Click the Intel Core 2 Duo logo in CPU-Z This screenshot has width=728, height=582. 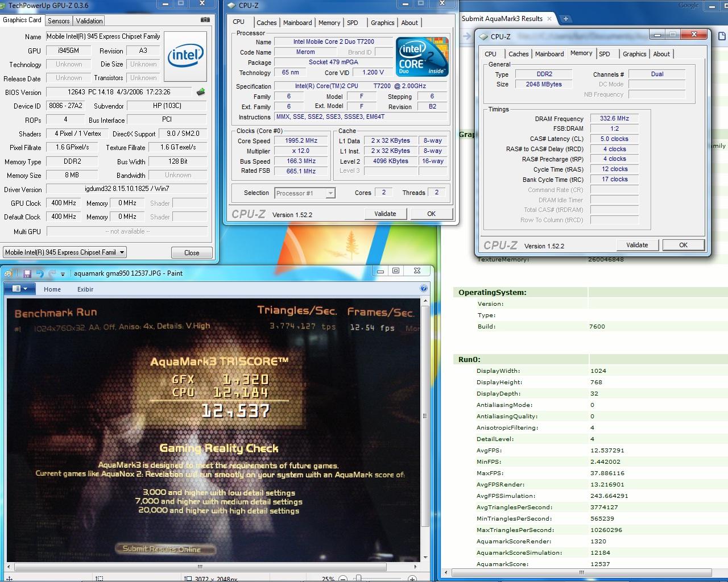coord(422,57)
